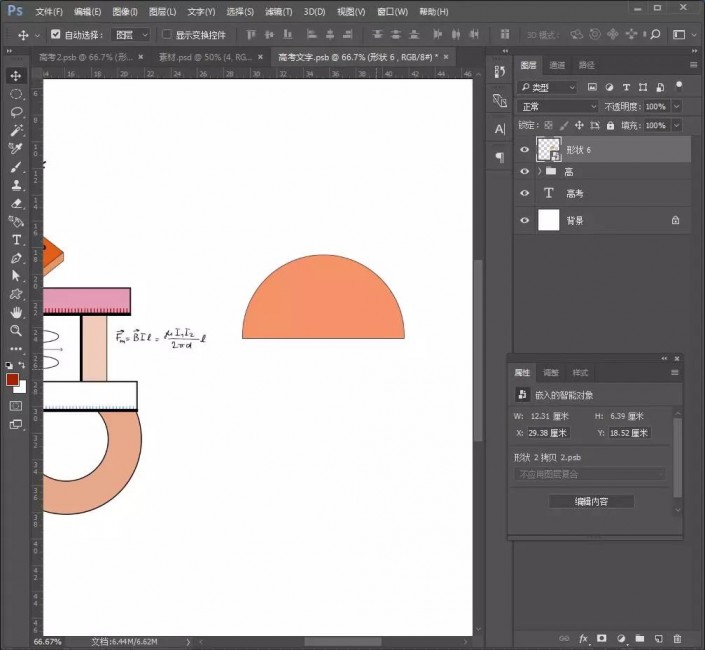Select the Eyedropper tool
Viewport: 705px width, 650px height.
click(16, 148)
